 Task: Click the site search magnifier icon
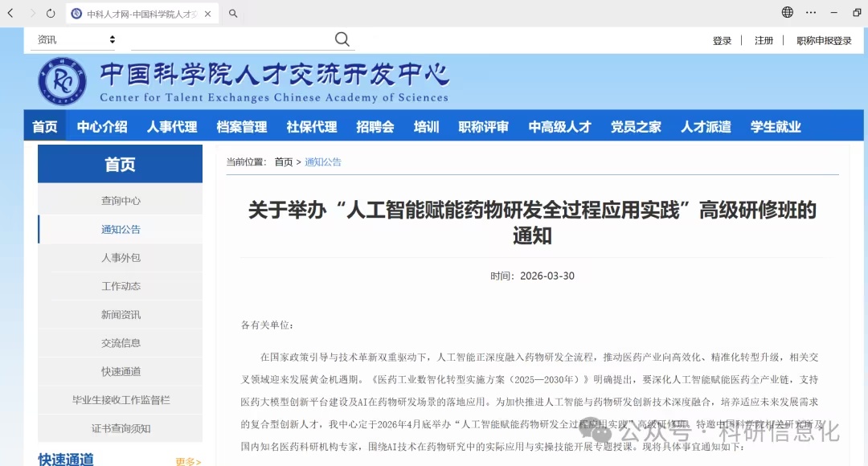(342, 39)
